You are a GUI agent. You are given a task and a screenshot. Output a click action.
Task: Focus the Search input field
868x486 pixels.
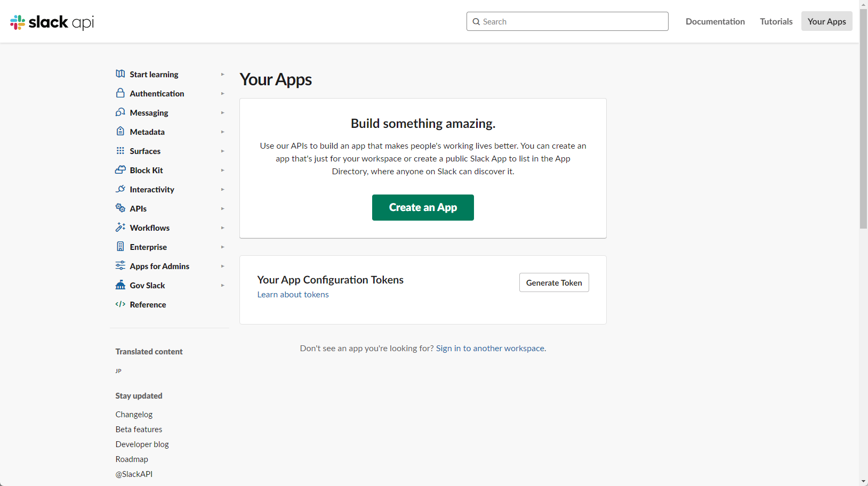tap(567, 21)
